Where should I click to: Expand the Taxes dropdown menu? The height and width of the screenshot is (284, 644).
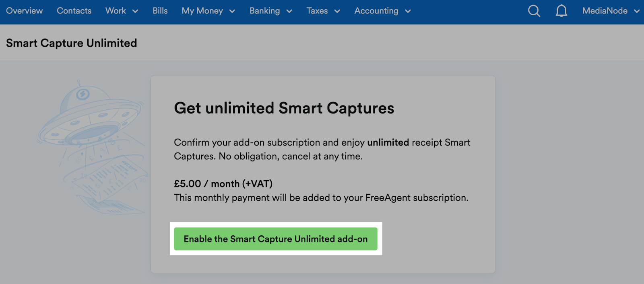(x=324, y=11)
